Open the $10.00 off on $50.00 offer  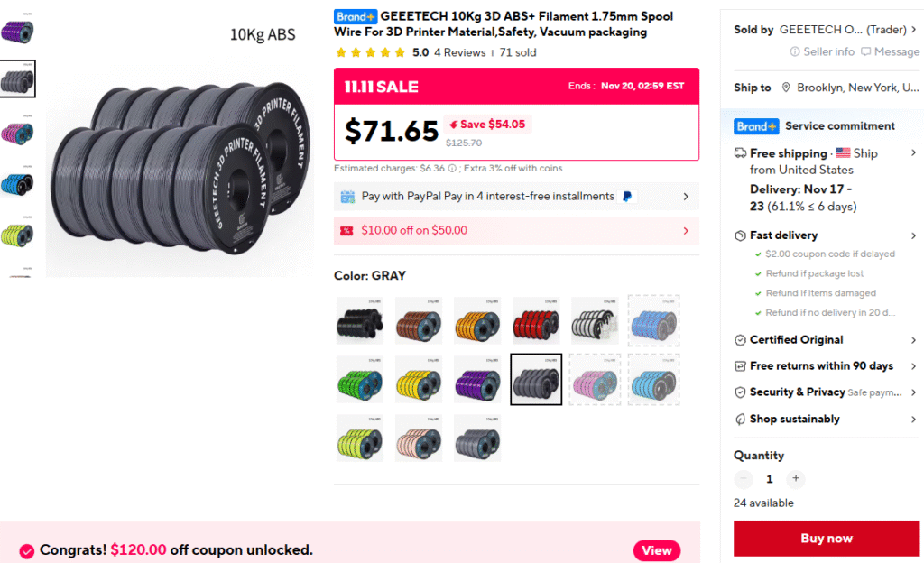point(516,231)
